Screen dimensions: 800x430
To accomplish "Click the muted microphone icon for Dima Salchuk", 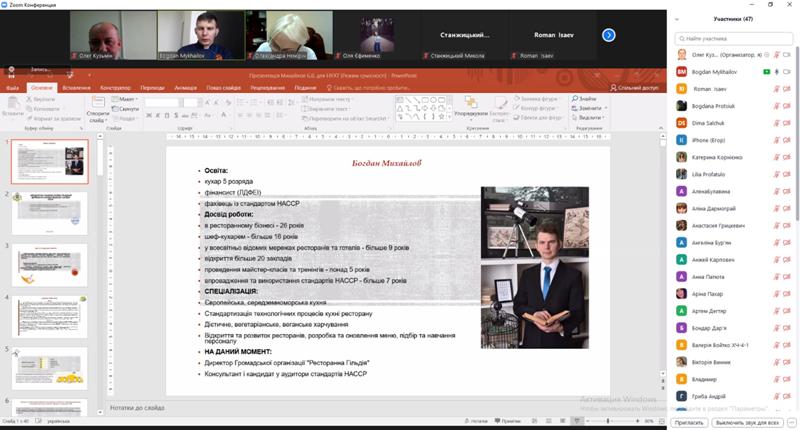I will point(776,123).
